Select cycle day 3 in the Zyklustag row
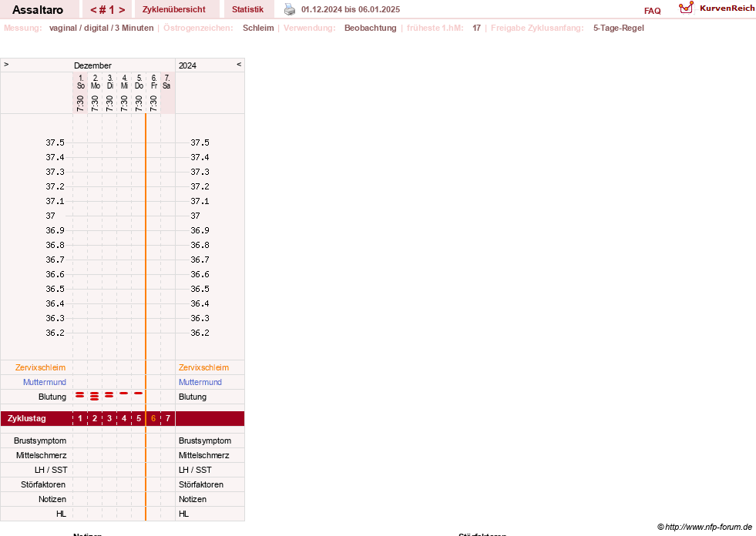This screenshot has width=756, height=536. [109, 418]
